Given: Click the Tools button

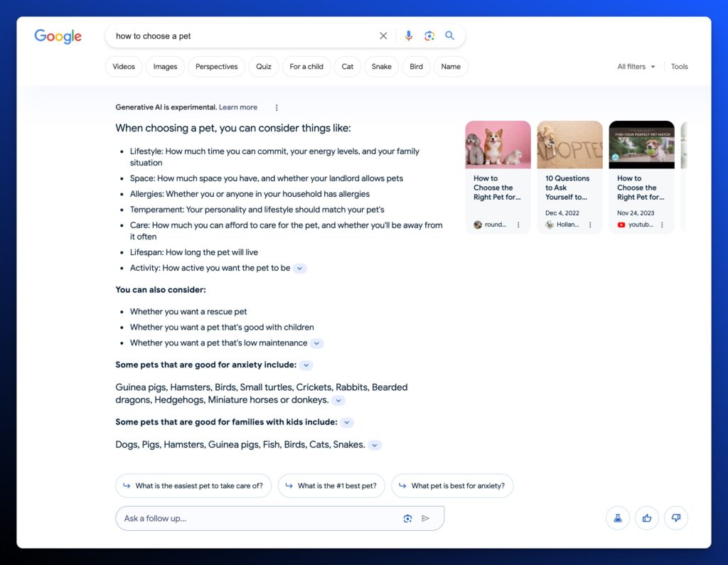Looking at the screenshot, I should (679, 67).
